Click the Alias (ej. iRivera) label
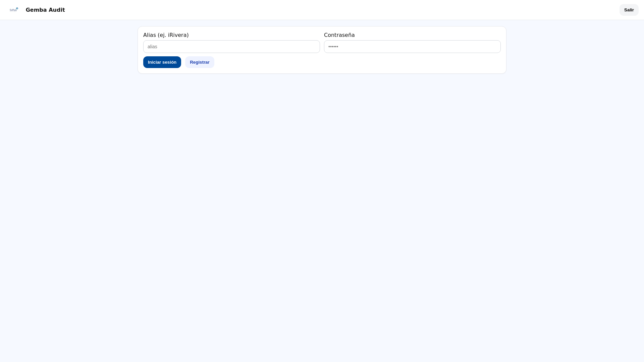Image resolution: width=644 pixels, height=362 pixels. click(166, 35)
